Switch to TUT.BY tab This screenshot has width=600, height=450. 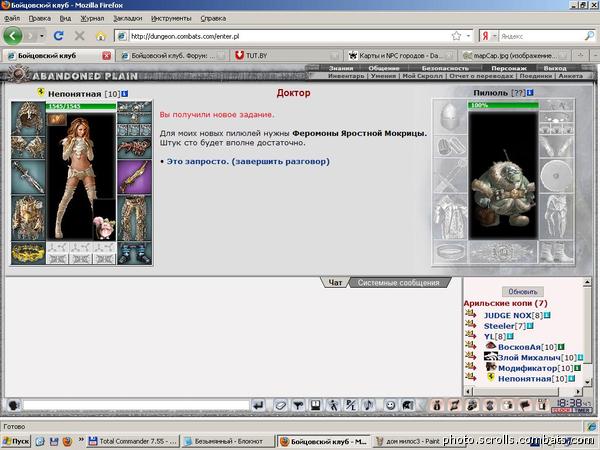pyautogui.click(x=287, y=55)
